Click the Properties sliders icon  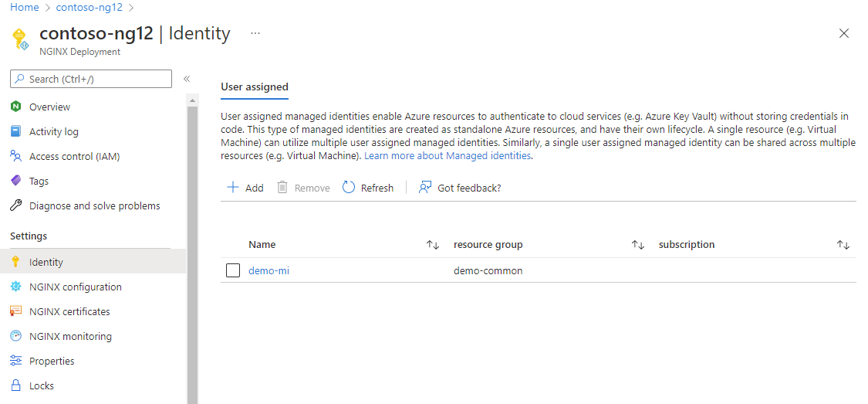click(x=16, y=361)
